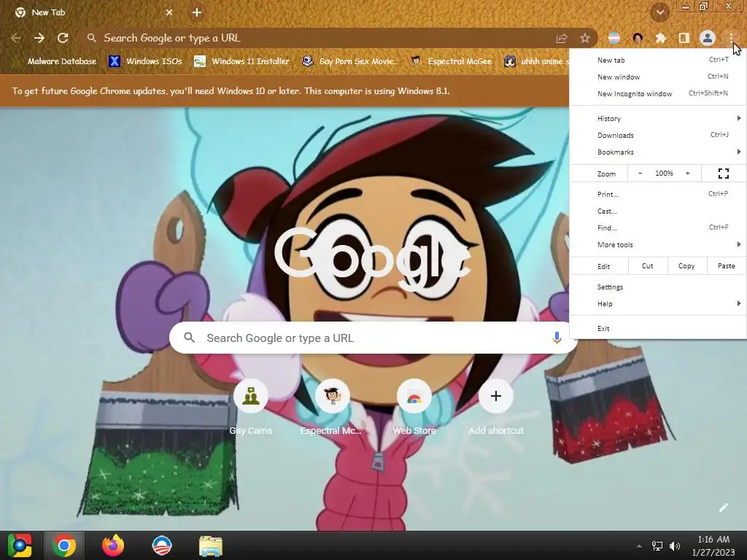
Task: Close the New Tab tab
Action: point(169,13)
